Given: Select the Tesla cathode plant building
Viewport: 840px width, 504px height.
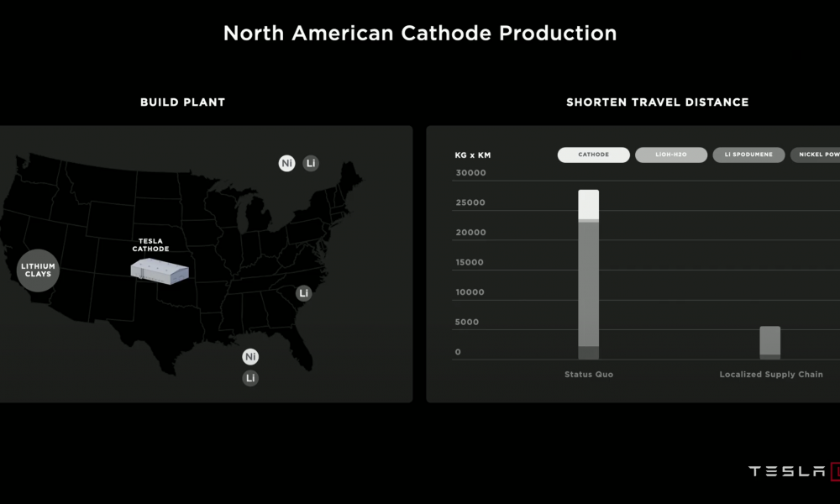Looking at the screenshot, I should tap(160, 271).
